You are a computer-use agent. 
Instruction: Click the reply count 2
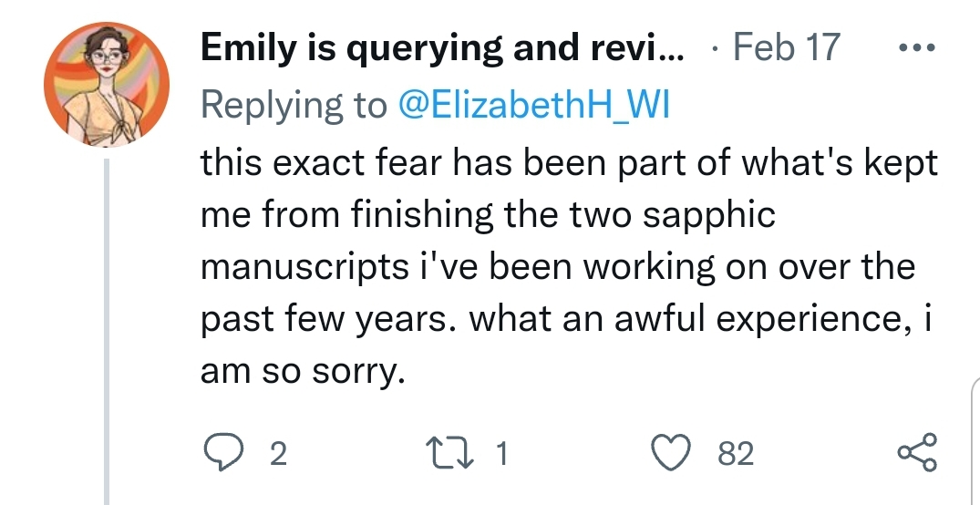[278, 454]
